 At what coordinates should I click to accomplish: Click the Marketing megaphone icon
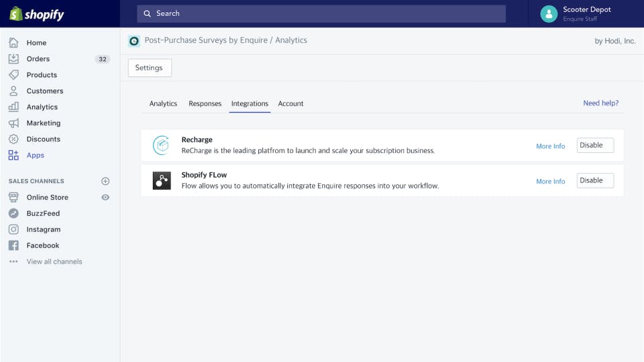click(x=13, y=123)
